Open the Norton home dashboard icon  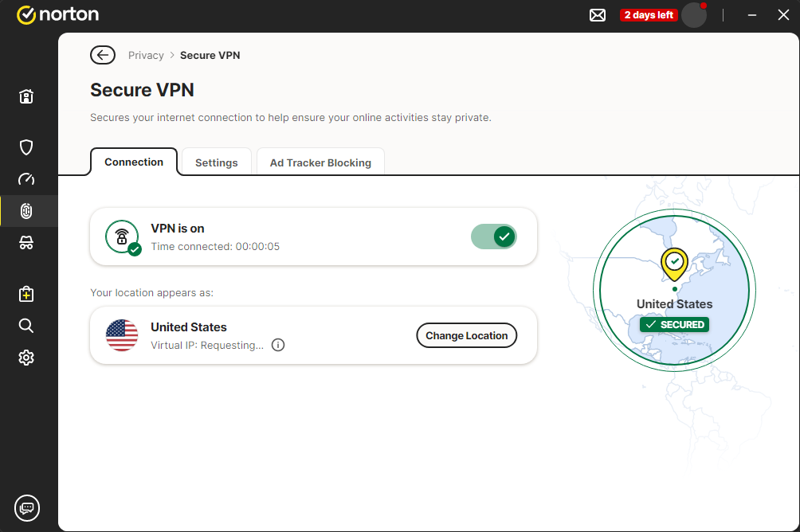pyautogui.click(x=26, y=96)
